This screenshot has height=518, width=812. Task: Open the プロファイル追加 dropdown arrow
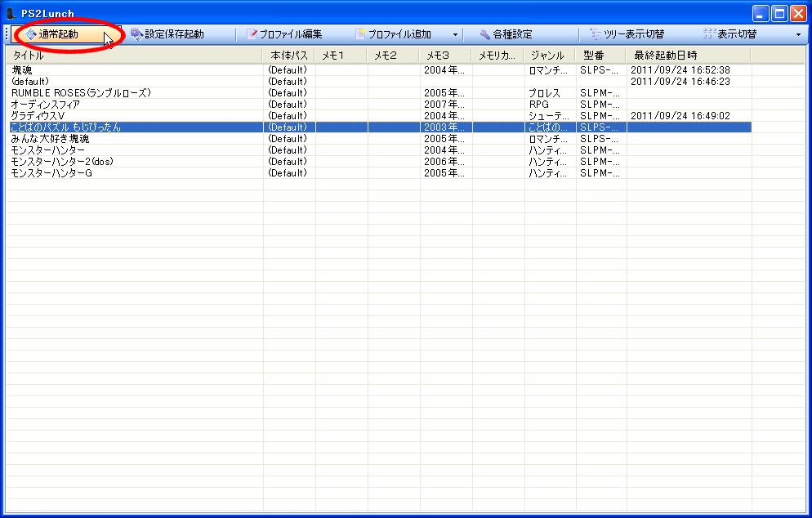click(455, 34)
